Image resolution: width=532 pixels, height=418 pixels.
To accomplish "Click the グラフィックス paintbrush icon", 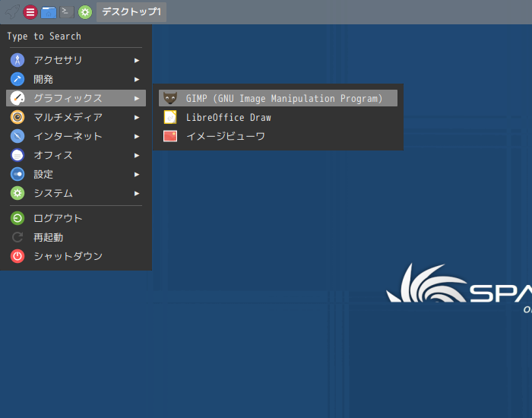I will point(17,98).
